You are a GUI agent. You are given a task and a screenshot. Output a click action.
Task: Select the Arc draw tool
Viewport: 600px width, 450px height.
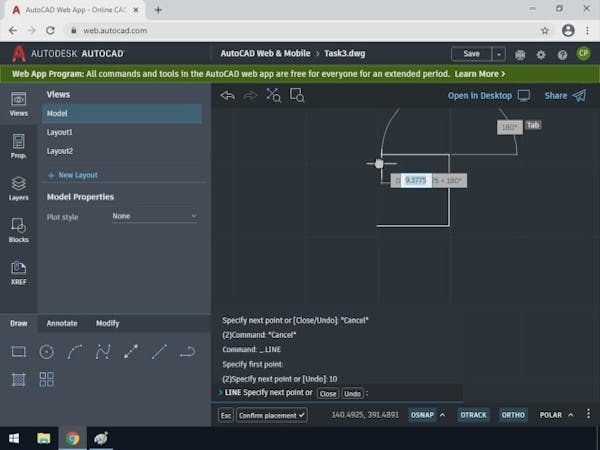click(x=75, y=352)
